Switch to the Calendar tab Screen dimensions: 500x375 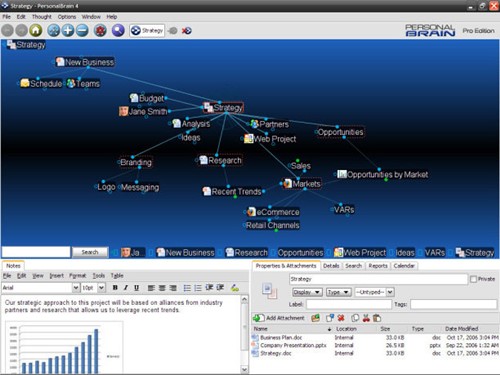click(404, 266)
